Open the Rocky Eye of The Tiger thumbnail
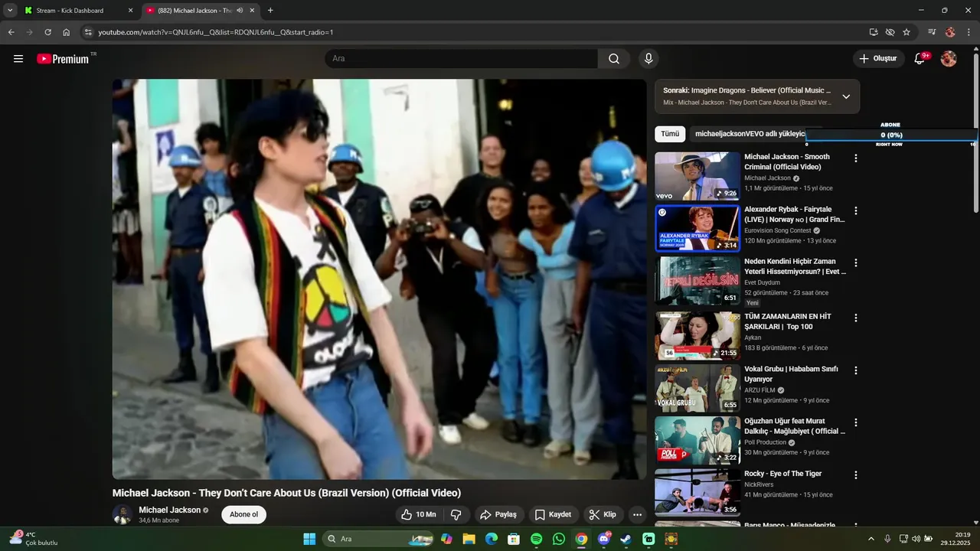This screenshot has width=980, height=551. [x=697, y=492]
